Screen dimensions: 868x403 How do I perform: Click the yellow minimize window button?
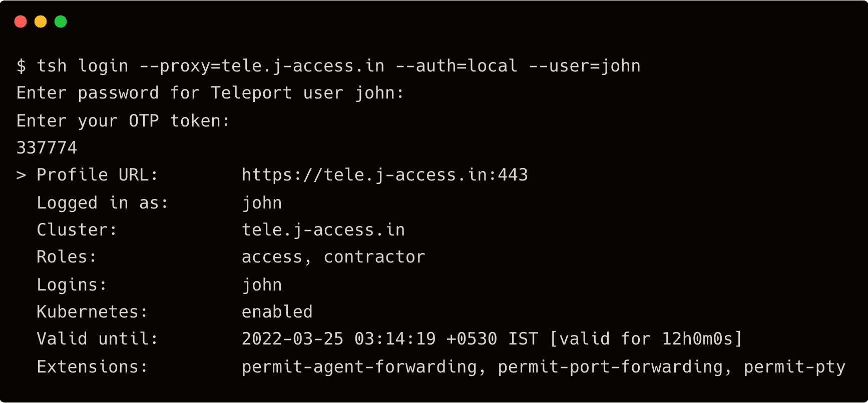41,21
